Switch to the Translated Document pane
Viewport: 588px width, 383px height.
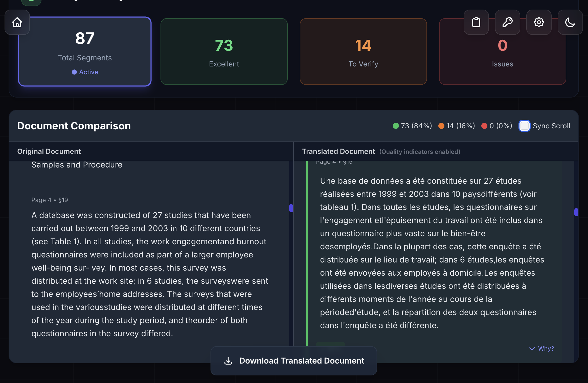coord(338,151)
